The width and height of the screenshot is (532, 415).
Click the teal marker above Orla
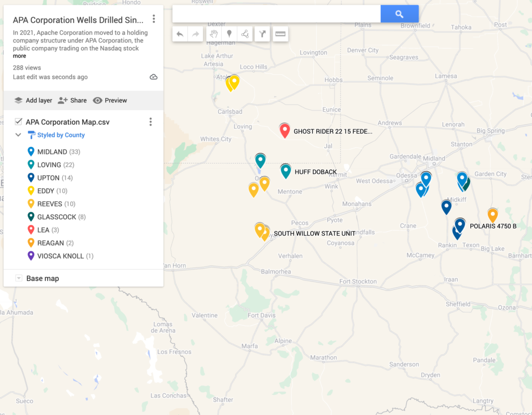(260, 160)
